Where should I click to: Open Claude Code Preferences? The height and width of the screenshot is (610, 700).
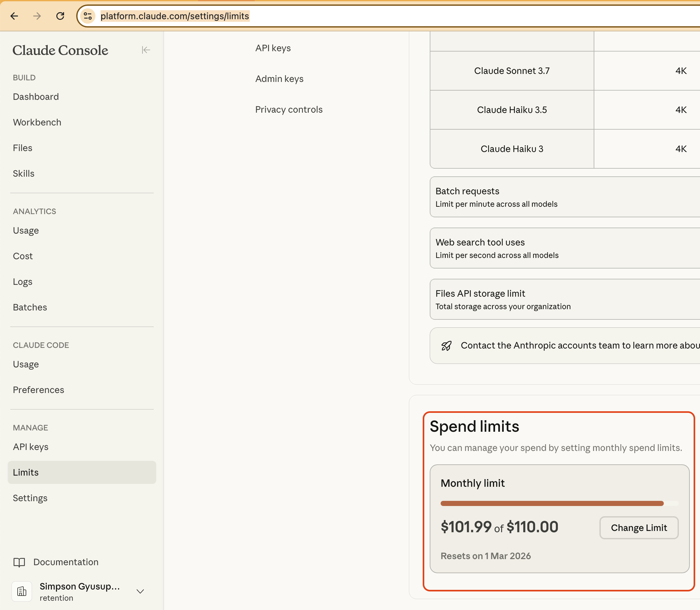click(x=38, y=390)
